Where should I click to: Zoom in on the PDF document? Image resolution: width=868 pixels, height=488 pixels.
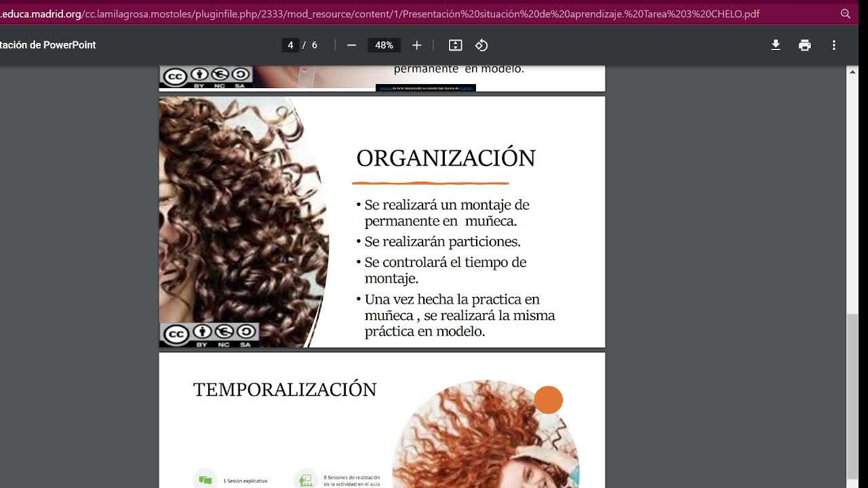click(x=416, y=45)
